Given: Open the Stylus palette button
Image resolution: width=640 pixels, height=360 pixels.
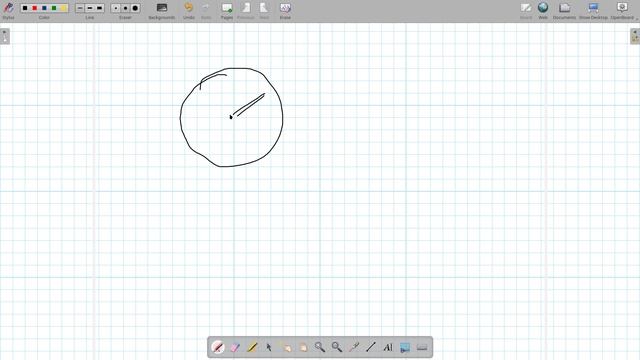Looking at the screenshot, I should (8, 10).
